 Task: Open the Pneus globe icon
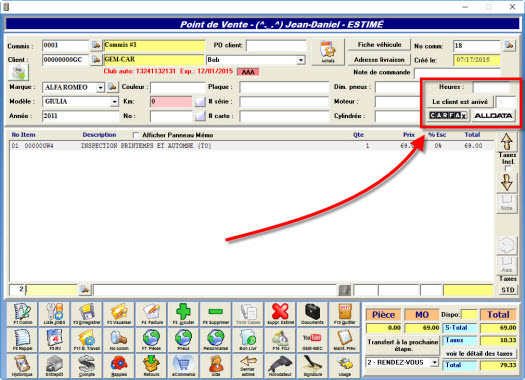tap(183, 340)
